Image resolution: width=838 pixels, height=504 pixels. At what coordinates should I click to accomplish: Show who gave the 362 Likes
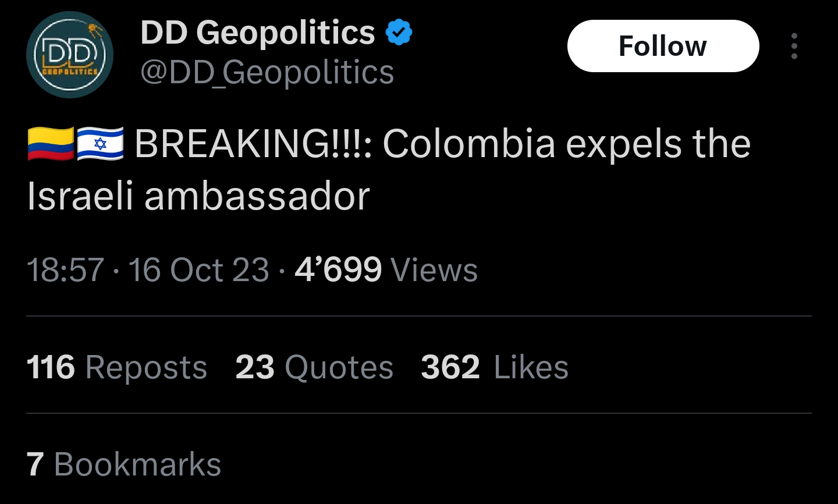coord(494,367)
